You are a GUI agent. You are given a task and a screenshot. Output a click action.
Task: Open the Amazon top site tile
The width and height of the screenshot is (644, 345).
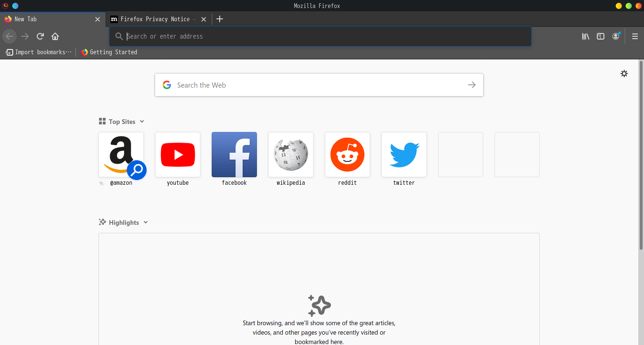click(121, 155)
